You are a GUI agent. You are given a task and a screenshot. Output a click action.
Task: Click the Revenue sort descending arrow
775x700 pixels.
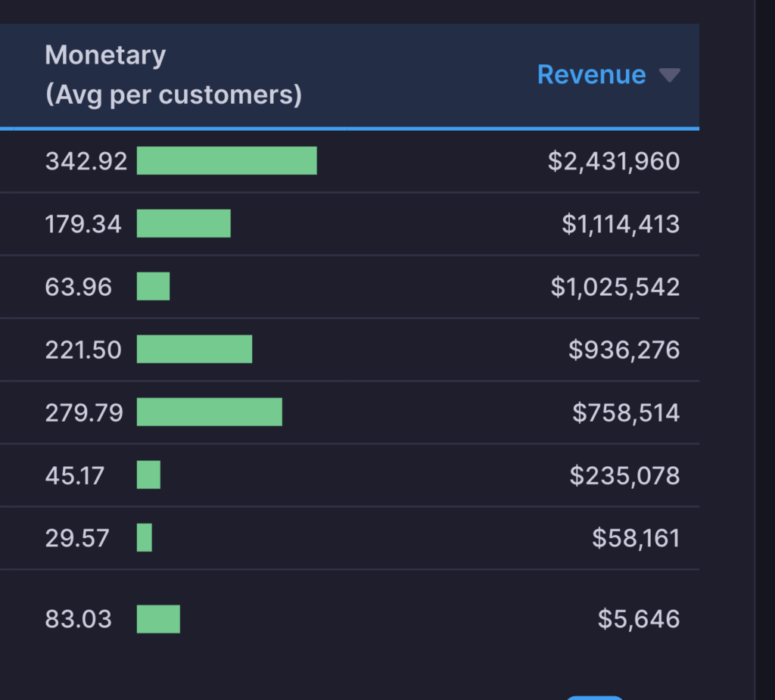(670, 75)
